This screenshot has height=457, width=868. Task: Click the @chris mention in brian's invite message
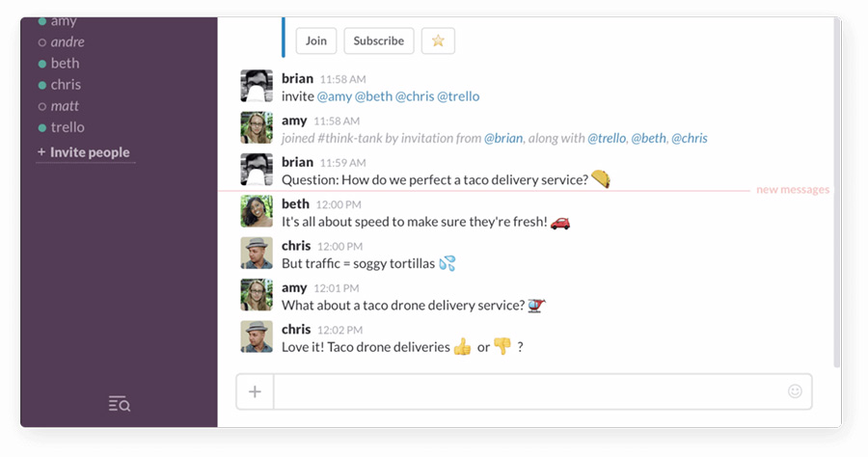point(415,96)
